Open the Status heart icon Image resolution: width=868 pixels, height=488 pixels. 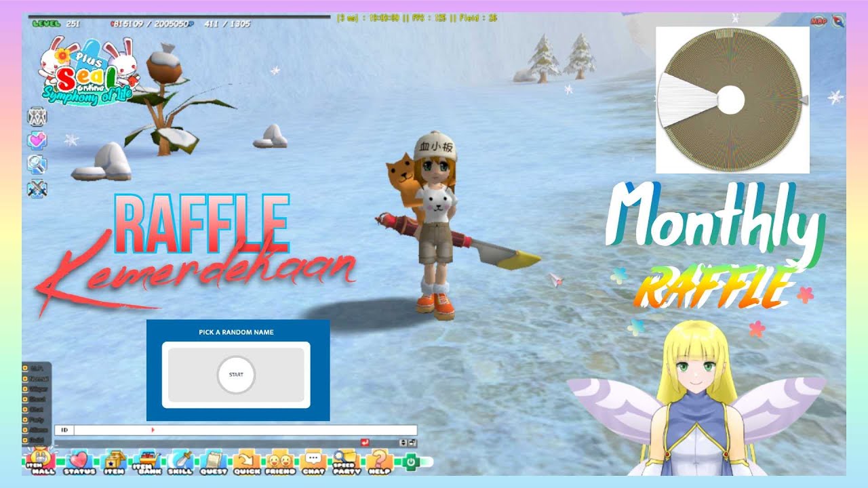tap(80, 461)
